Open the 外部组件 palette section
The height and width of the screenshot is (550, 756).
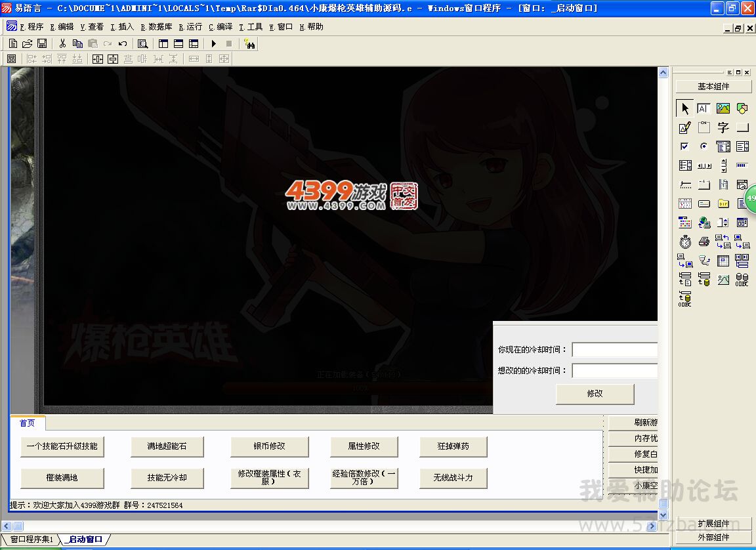point(713,537)
